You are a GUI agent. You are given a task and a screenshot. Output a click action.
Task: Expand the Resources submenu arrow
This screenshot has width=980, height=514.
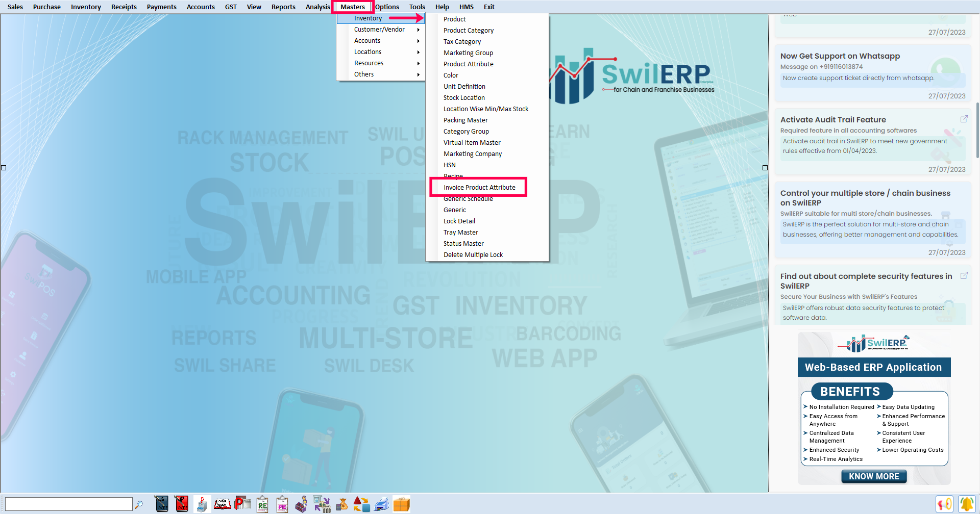(x=418, y=63)
